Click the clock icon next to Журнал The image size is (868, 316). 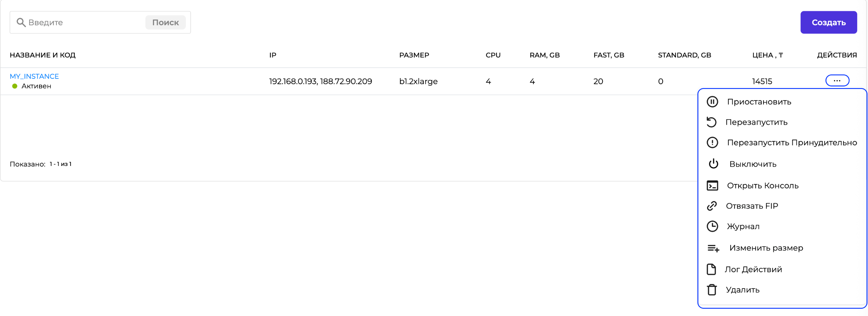click(712, 226)
